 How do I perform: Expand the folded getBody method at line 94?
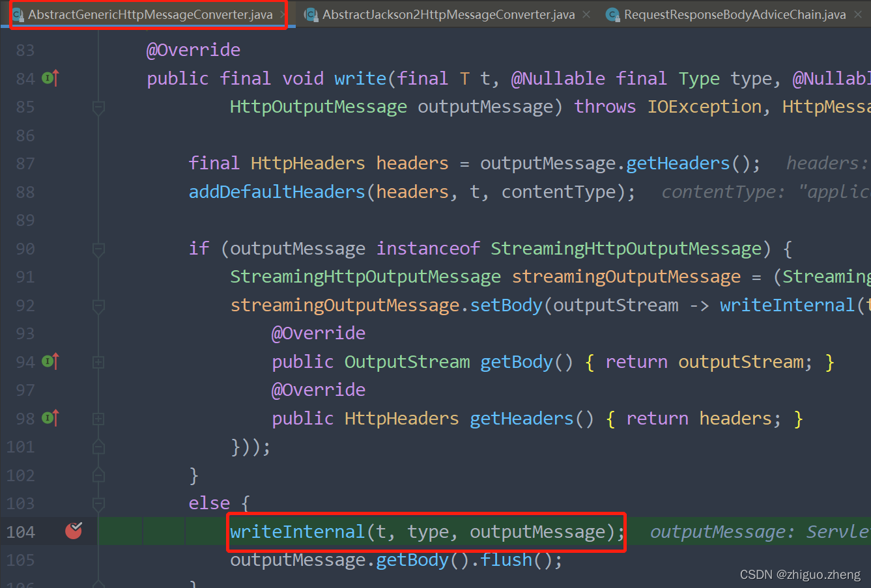[x=98, y=362]
